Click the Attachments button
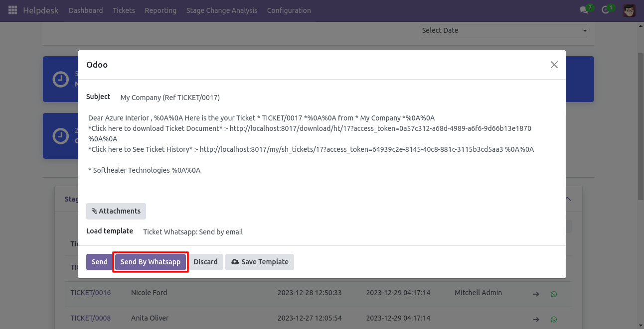644x329 pixels. pyautogui.click(x=116, y=211)
